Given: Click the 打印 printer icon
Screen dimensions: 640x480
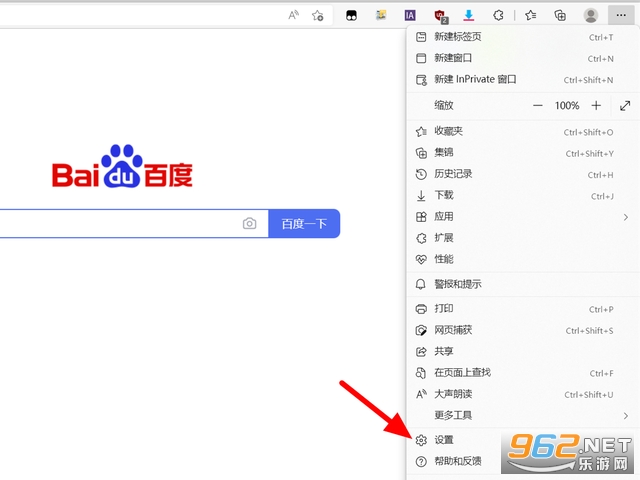Looking at the screenshot, I should point(421,309).
